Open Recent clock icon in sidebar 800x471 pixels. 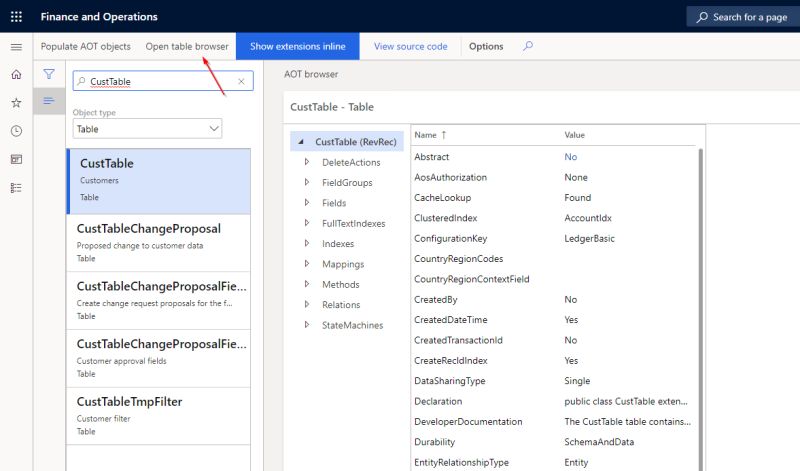(16, 131)
